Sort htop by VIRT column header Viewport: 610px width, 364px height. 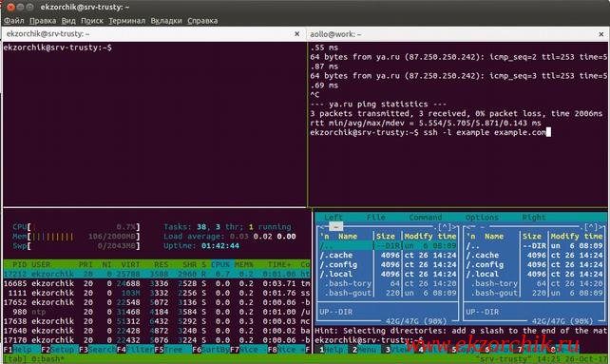[130, 264]
